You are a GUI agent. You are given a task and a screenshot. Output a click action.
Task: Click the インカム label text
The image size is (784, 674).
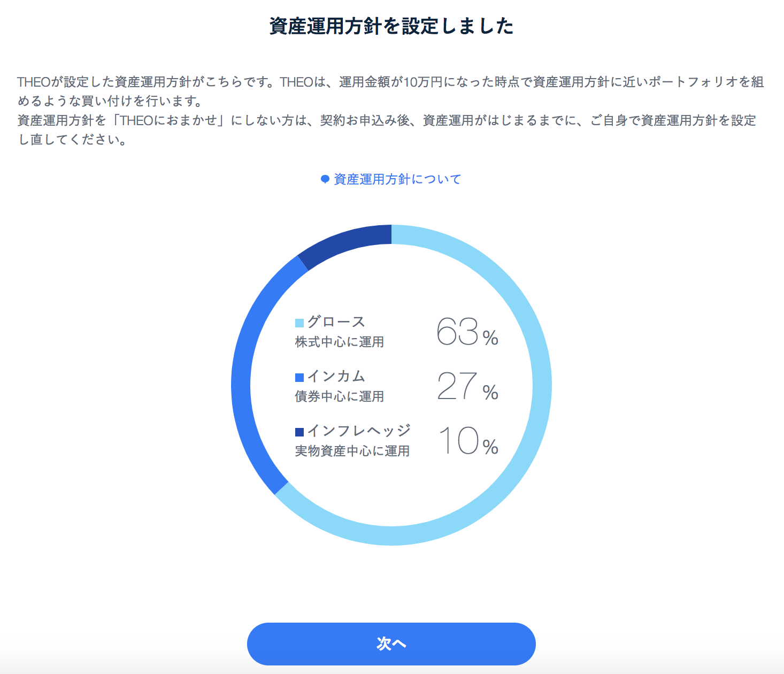click(x=336, y=377)
